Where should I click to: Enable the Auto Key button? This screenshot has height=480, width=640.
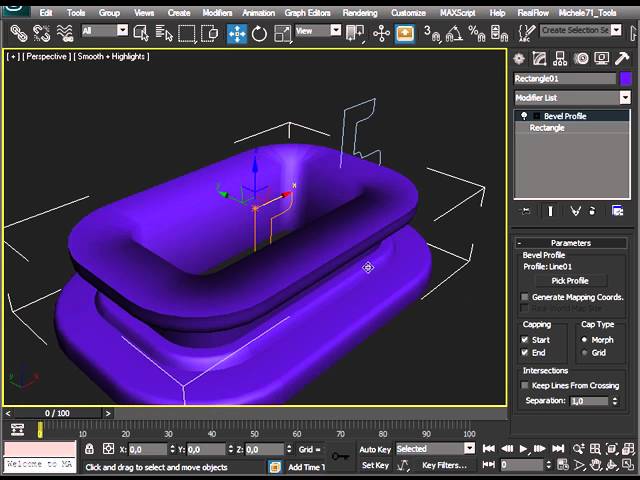(375, 449)
